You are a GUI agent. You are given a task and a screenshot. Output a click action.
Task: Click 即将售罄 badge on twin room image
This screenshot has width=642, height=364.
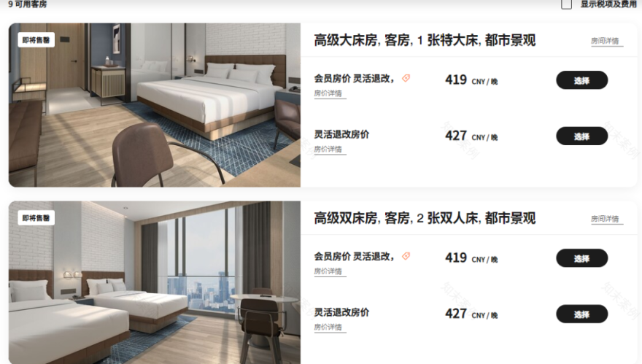(x=36, y=218)
